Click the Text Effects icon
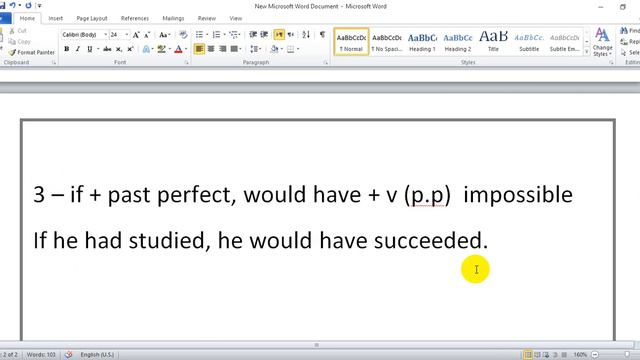 pyautogui.click(x=146, y=49)
